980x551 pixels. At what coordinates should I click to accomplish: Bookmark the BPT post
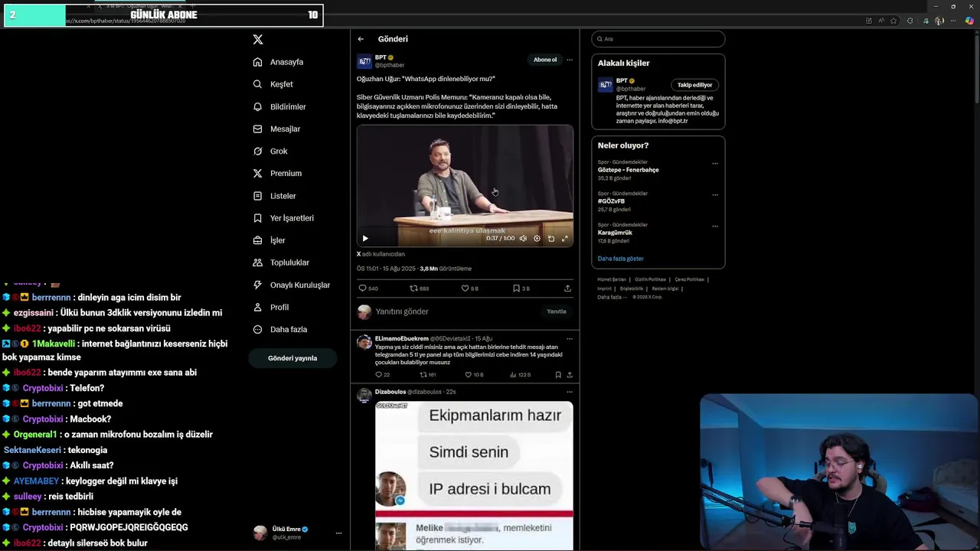[516, 289]
